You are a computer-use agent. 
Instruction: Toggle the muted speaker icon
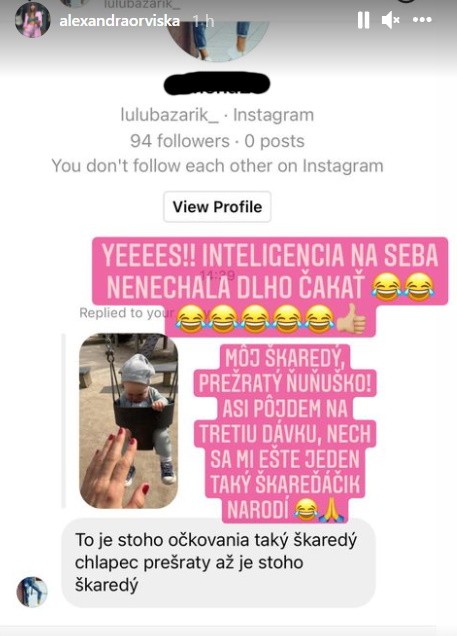pyautogui.click(x=391, y=20)
